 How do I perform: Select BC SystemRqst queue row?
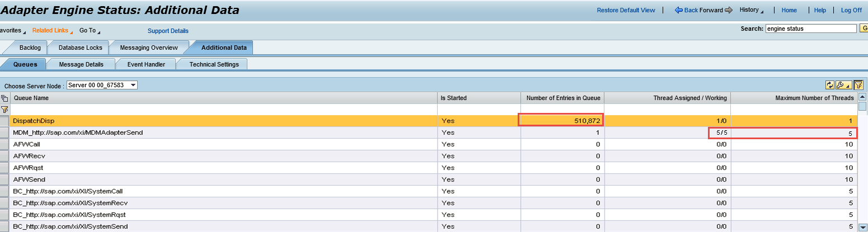click(428, 215)
